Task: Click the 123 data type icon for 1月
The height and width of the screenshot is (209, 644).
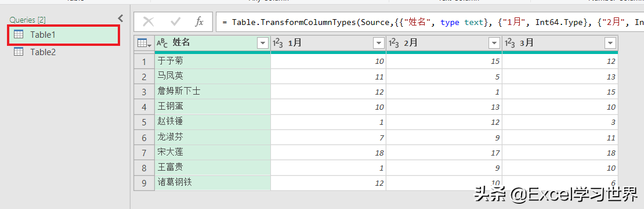Action: pyautogui.click(x=278, y=43)
